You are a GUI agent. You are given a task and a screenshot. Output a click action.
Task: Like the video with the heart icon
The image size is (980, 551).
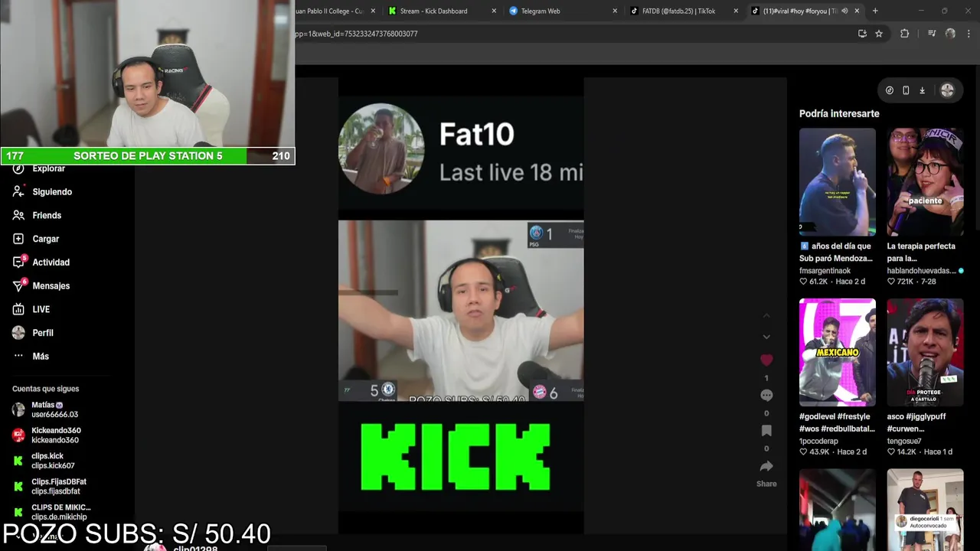click(x=766, y=360)
